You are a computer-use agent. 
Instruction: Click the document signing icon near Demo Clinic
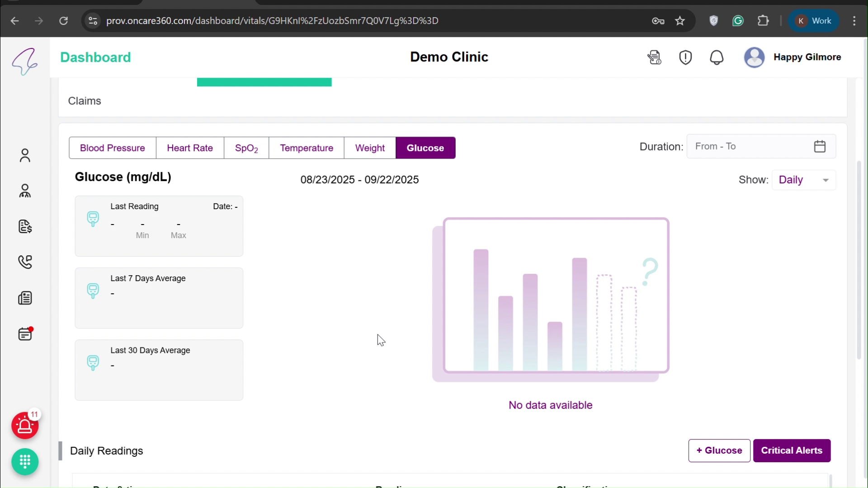tap(654, 57)
